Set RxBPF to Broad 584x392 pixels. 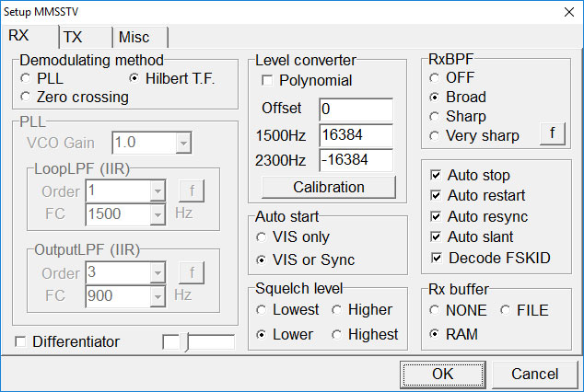pos(458,97)
